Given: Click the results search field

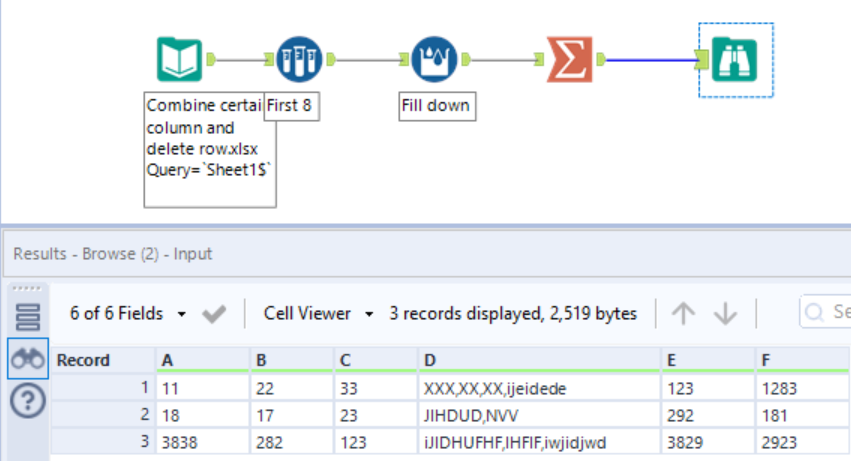Looking at the screenshot, I should point(830,314).
